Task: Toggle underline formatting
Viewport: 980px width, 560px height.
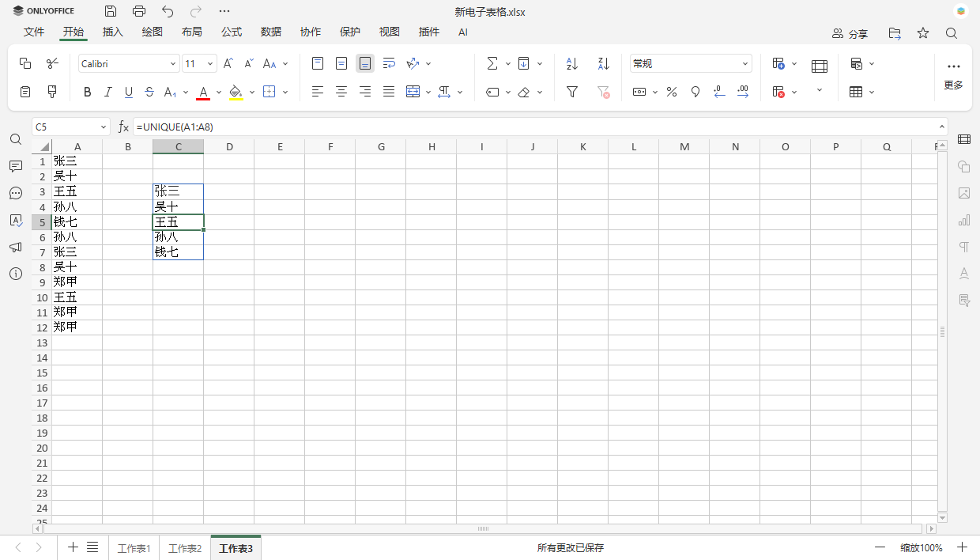Action: [128, 92]
